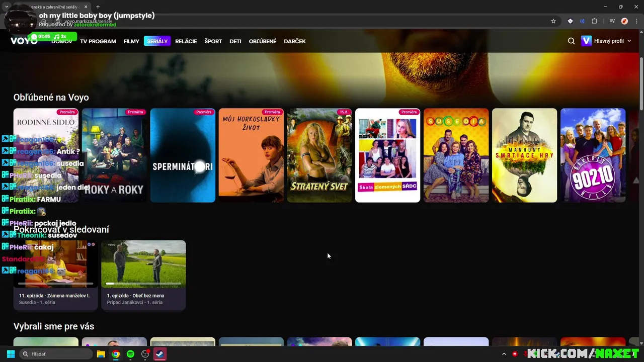Click the scrollbar down arrow
Image resolution: width=644 pixels, height=362 pixels.
pos(641,343)
